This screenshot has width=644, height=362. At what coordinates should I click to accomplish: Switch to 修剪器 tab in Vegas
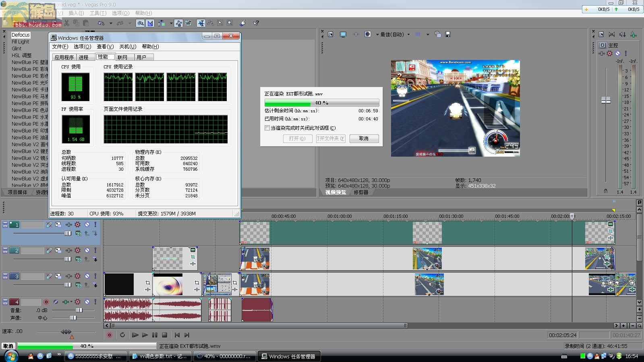click(361, 192)
